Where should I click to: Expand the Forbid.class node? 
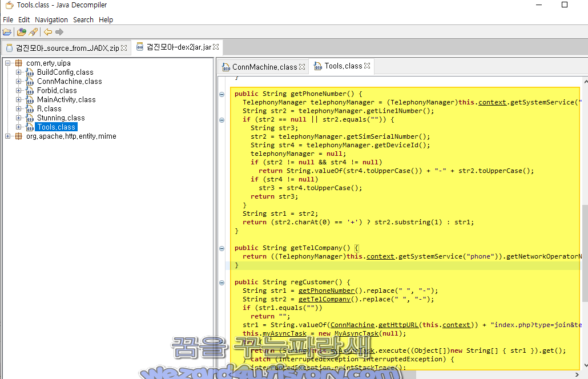click(x=18, y=90)
